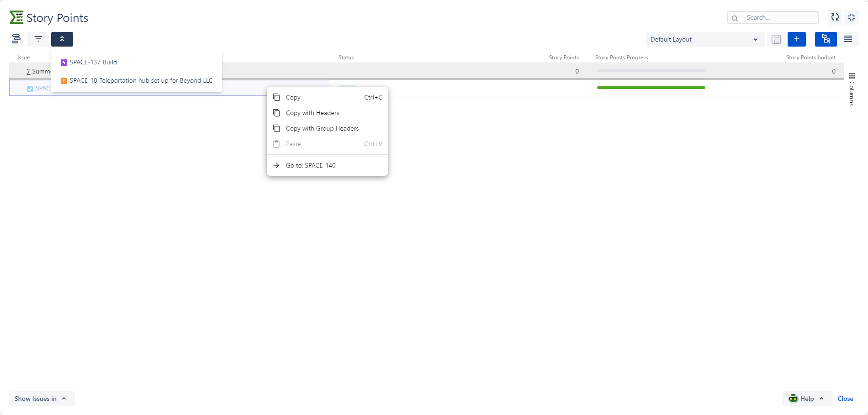Click the Close link
The width and height of the screenshot is (868, 415).
(845, 399)
